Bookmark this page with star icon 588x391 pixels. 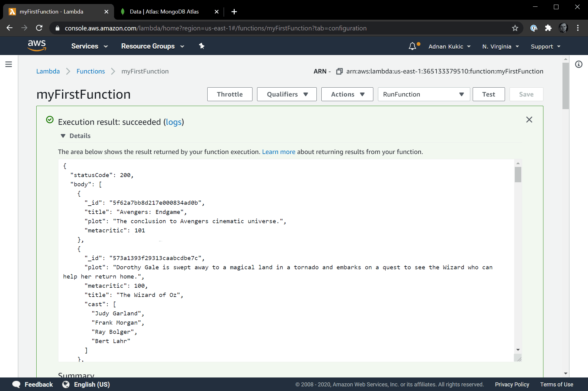515,28
